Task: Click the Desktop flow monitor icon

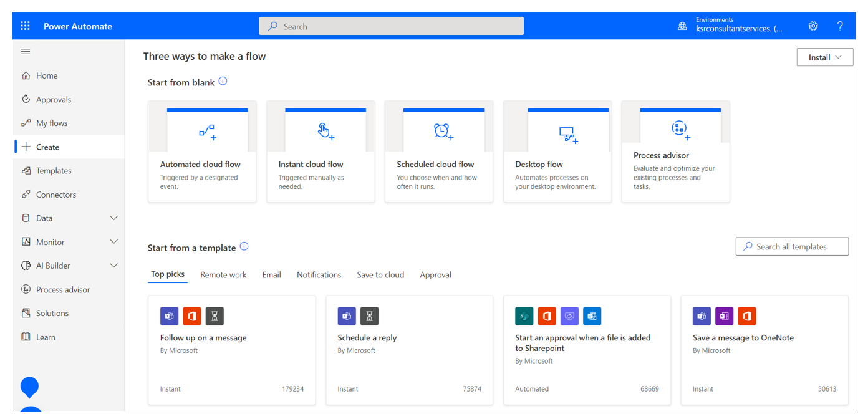Action: 568,134
